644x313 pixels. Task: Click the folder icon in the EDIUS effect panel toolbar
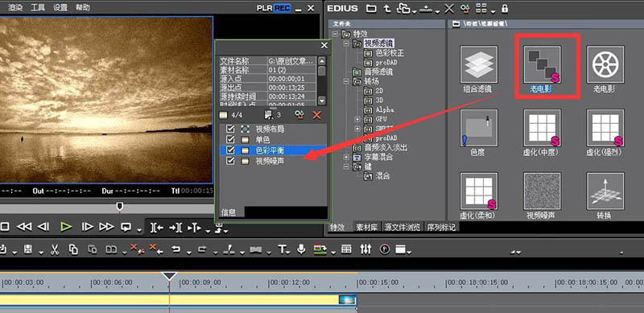tap(371, 8)
